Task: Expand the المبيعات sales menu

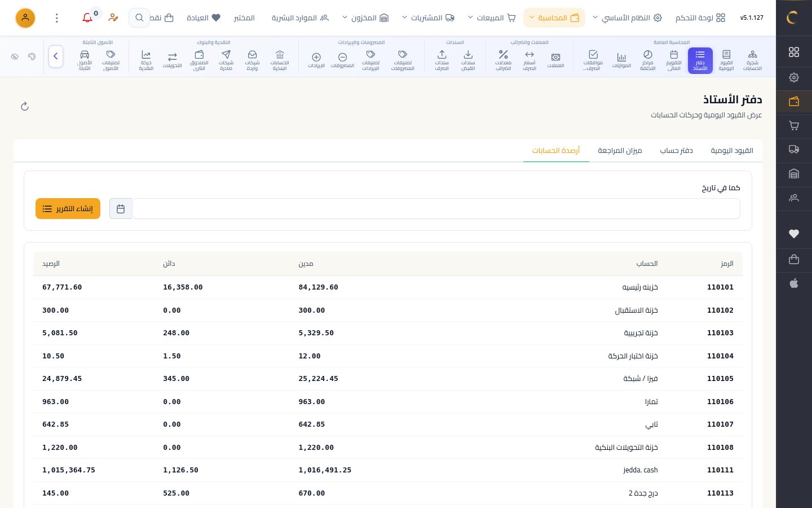Action: 492,18
